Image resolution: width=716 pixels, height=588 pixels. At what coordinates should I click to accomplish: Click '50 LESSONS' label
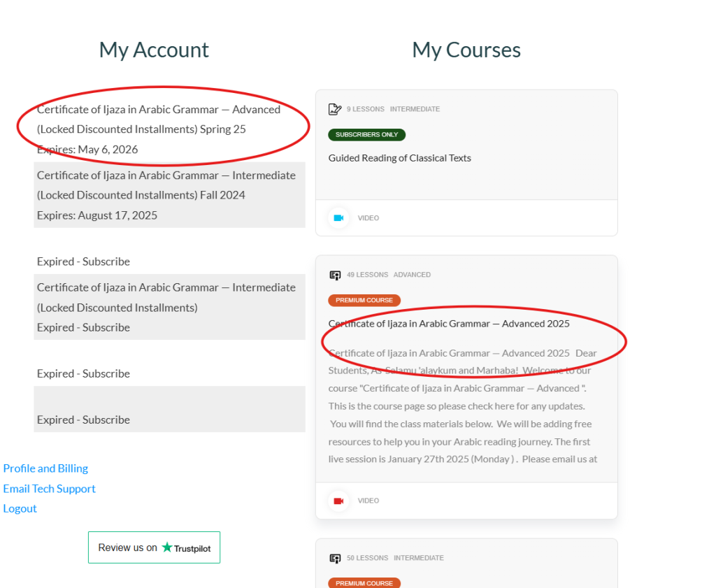coord(367,559)
